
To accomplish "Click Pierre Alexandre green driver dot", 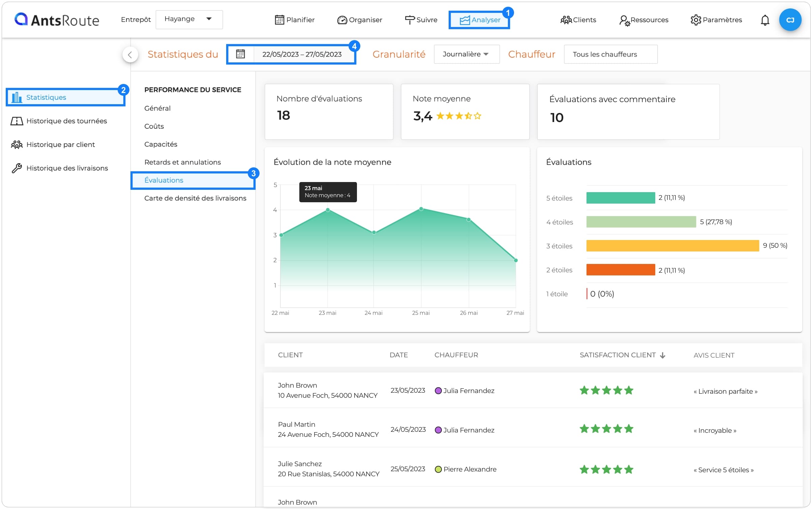I will click(438, 469).
